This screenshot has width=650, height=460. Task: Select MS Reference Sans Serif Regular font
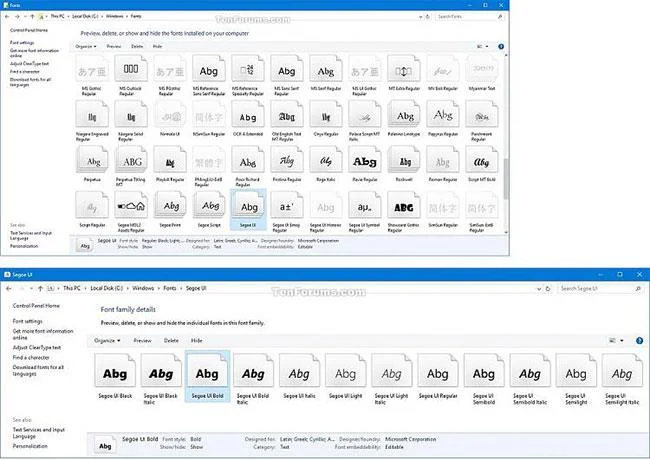point(209,70)
